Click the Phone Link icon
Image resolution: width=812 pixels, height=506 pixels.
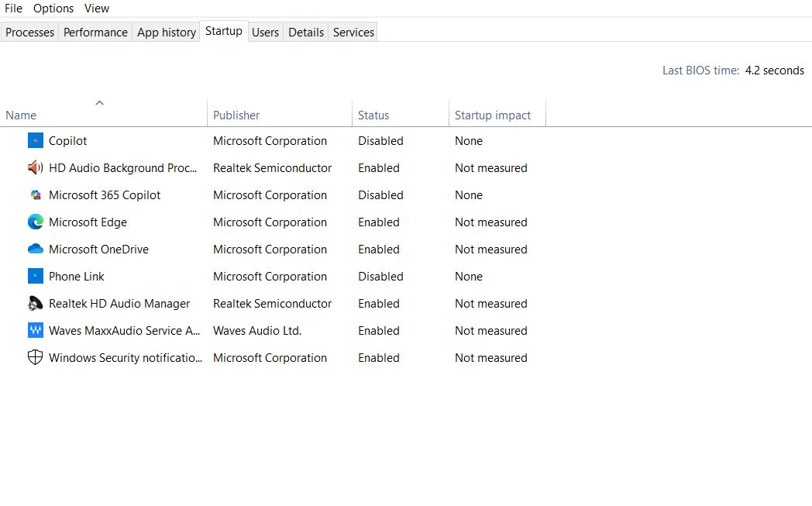click(35, 276)
